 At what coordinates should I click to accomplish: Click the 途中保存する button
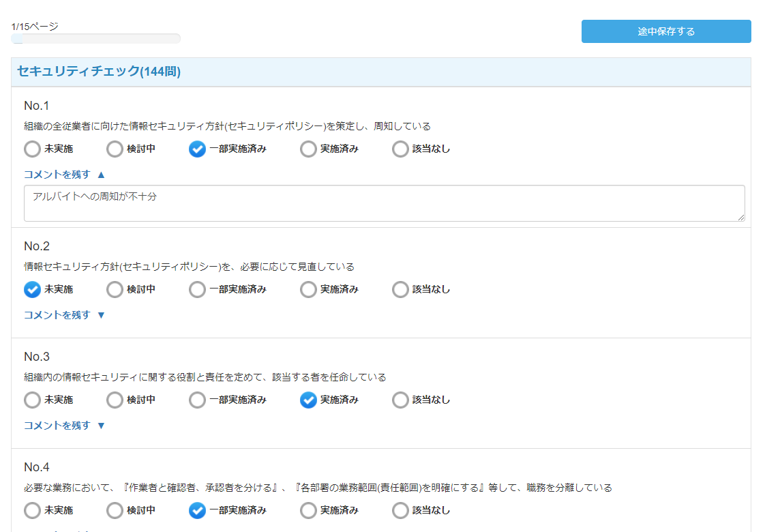666,31
